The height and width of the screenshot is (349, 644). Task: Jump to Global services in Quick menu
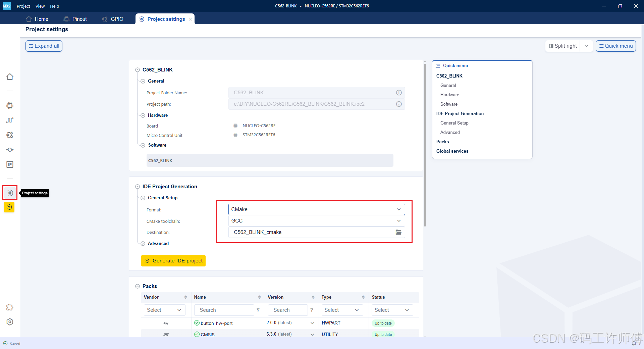click(x=452, y=151)
